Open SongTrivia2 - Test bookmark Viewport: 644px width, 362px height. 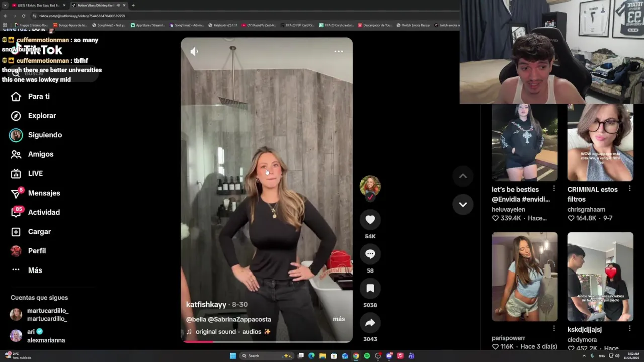109,25
